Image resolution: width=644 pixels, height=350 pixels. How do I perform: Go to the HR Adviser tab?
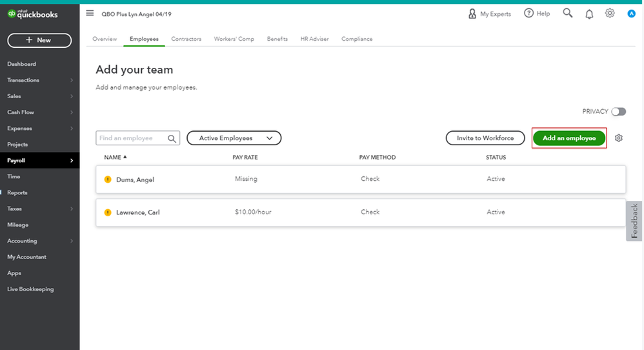point(315,39)
